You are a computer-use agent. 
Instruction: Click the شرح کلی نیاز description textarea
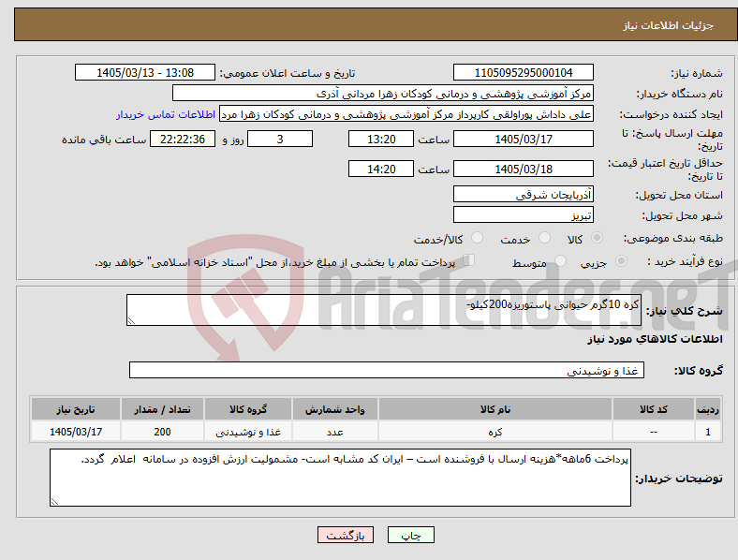(384, 310)
